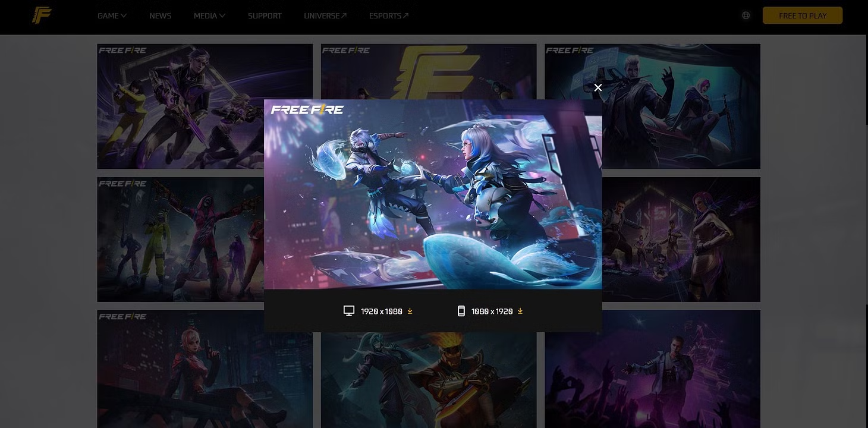868x428 pixels.
Task: Expand the GAME dropdown menu
Action: 112,15
